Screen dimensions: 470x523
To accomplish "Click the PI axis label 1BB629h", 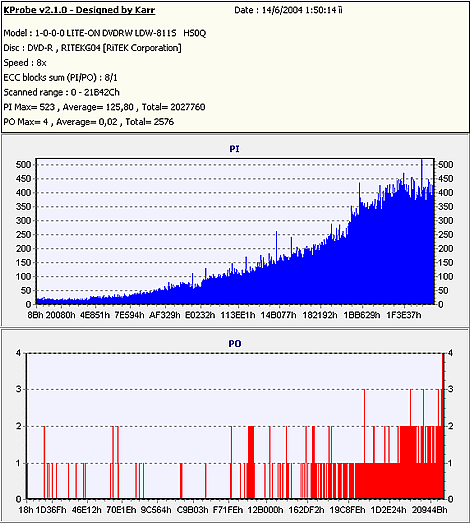I will [x=362, y=315].
